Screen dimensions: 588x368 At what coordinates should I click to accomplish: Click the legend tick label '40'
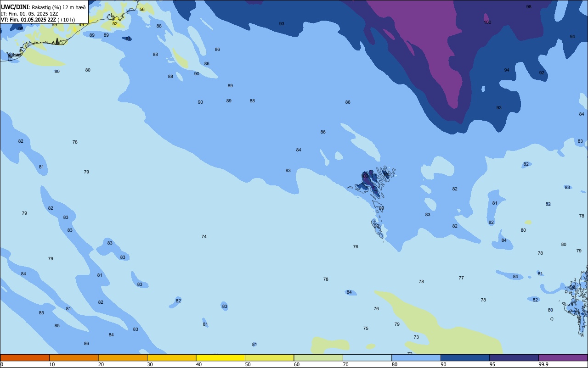[198, 364]
